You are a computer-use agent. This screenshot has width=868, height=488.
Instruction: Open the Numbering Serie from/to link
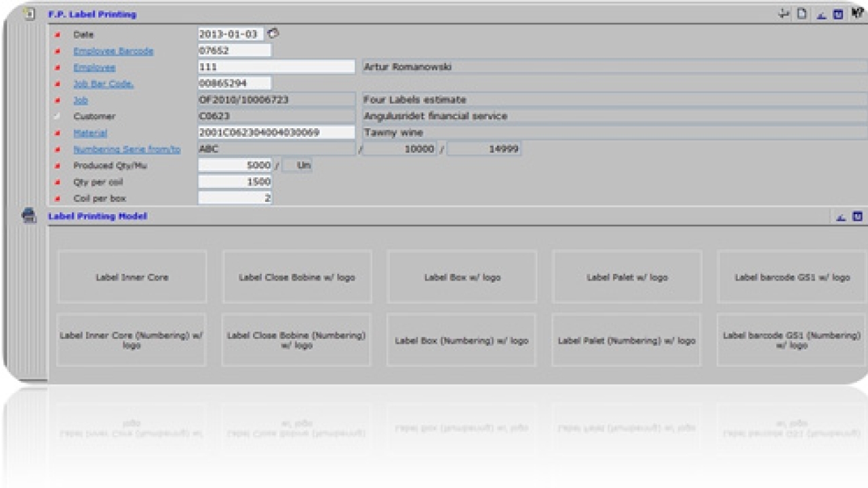pos(127,149)
